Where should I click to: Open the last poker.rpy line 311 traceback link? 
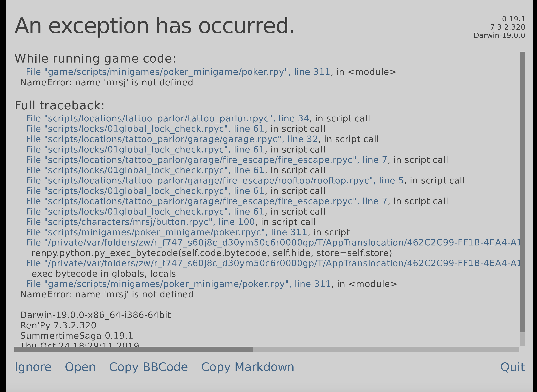pyautogui.click(x=178, y=284)
